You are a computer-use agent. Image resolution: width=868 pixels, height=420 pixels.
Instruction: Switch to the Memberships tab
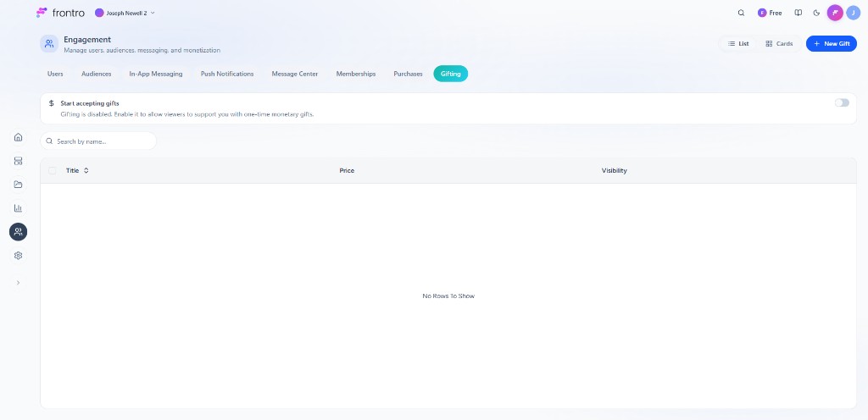pos(355,74)
